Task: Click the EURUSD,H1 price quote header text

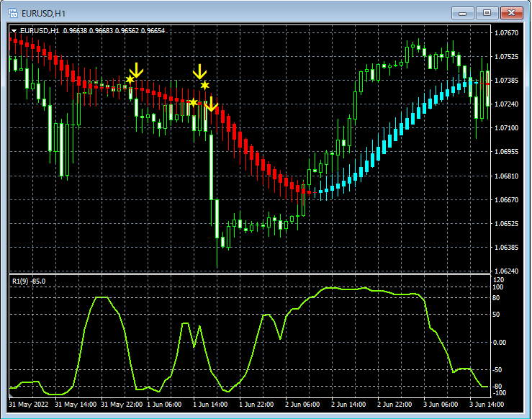Action: coord(92,31)
